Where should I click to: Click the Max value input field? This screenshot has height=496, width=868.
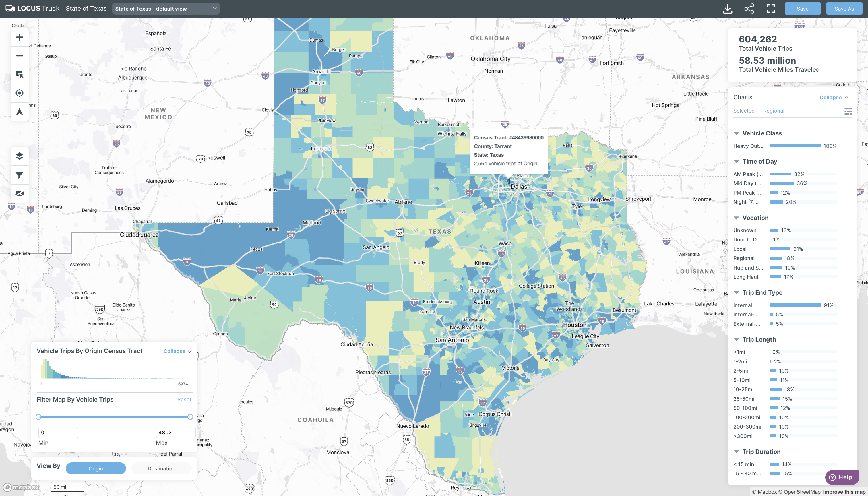click(x=175, y=433)
